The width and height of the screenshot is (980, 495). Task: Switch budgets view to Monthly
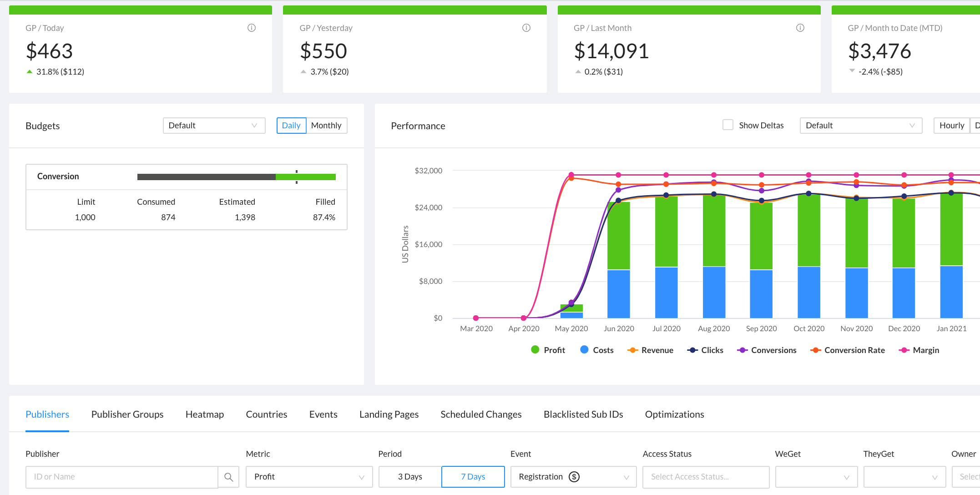pos(326,126)
